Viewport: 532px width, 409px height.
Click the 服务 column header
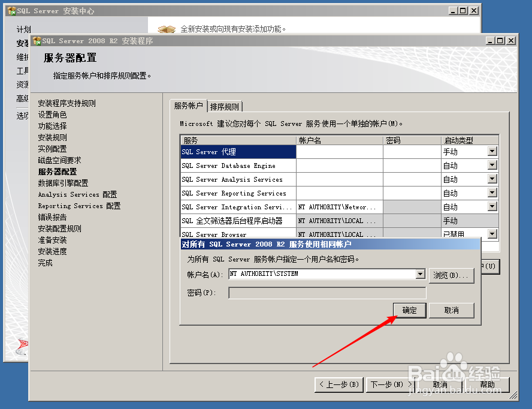[238, 140]
